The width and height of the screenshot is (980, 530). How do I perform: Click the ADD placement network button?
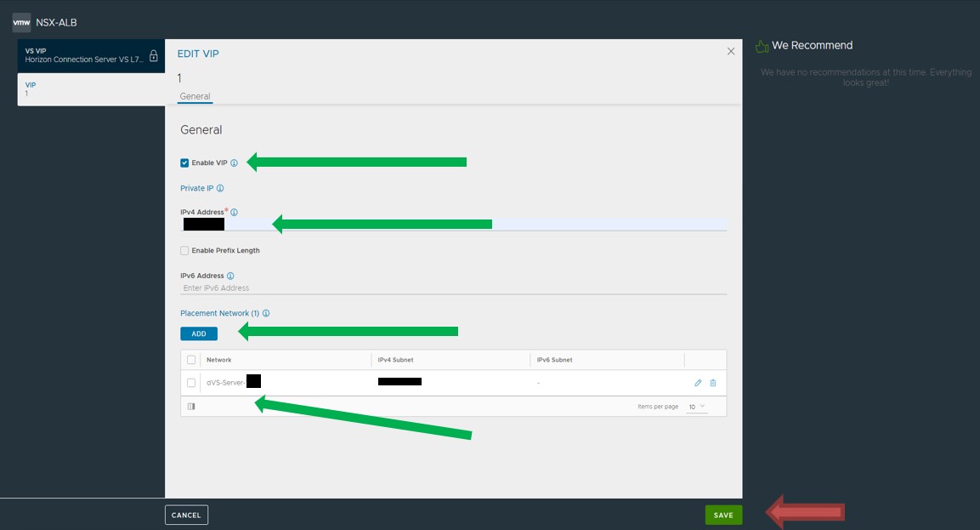pos(199,334)
